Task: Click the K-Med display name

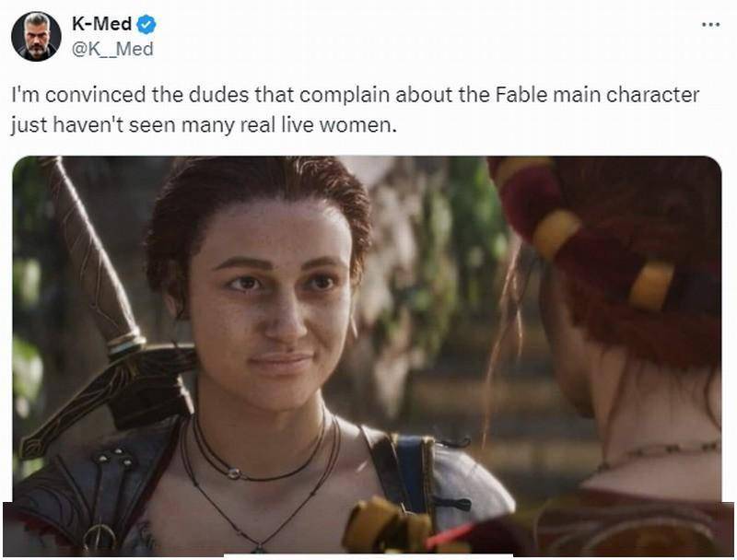Action: pos(101,24)
